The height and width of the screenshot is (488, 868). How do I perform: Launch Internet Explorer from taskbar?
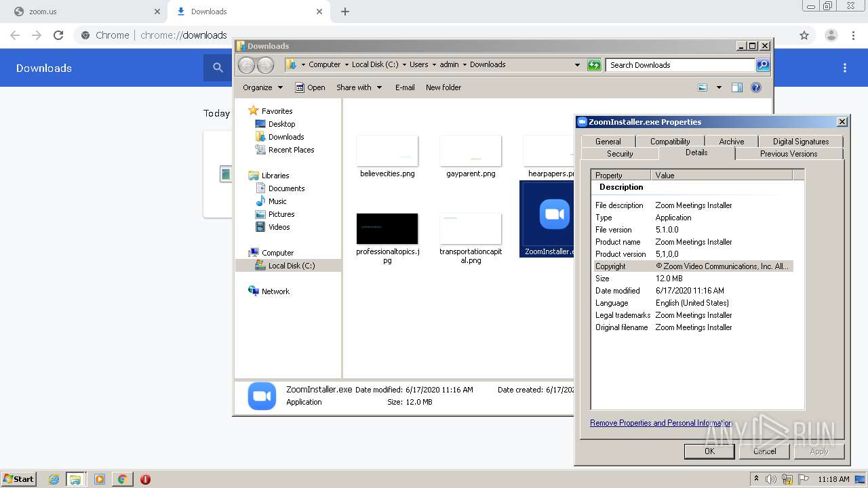[x=54, y=479]
